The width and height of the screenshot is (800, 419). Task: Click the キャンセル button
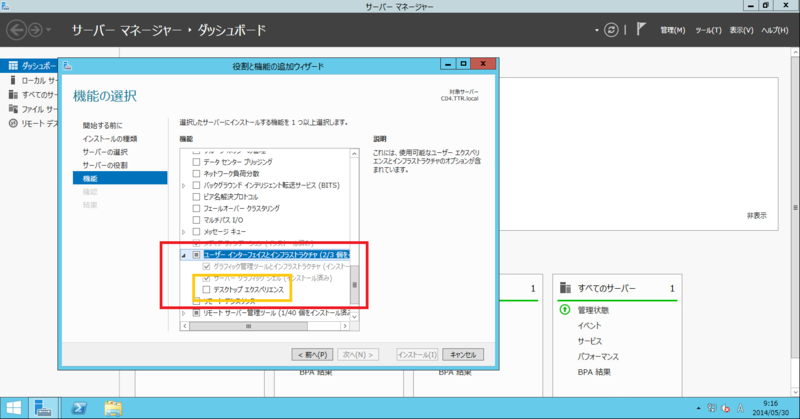463,354
